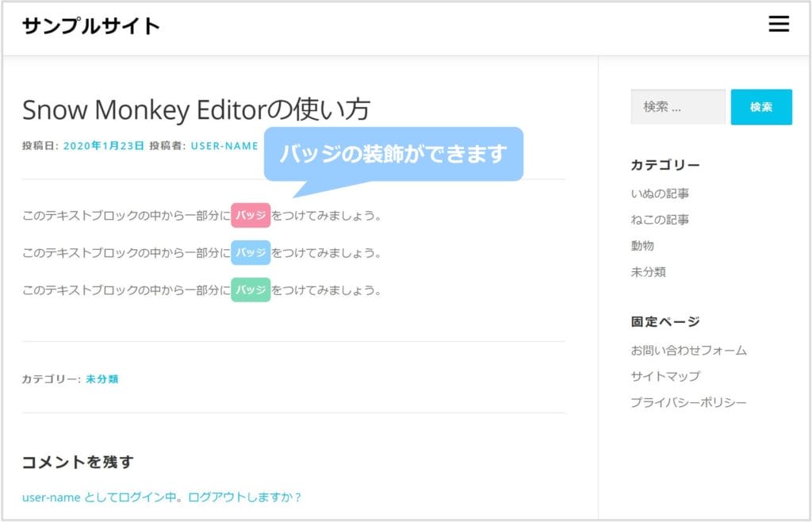Click 未分類 link below the post
The height and width of the screenshot is (522, 812).
(x=102, y=379)
